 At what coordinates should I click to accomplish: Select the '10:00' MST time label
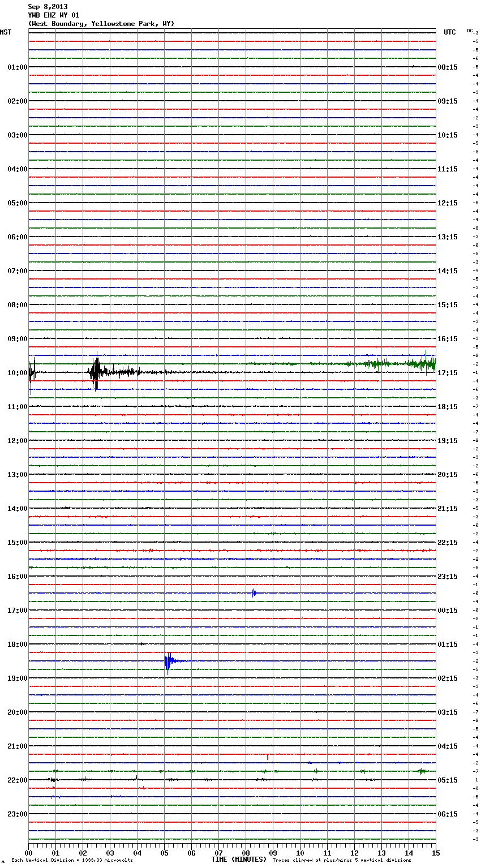(17, 373)
